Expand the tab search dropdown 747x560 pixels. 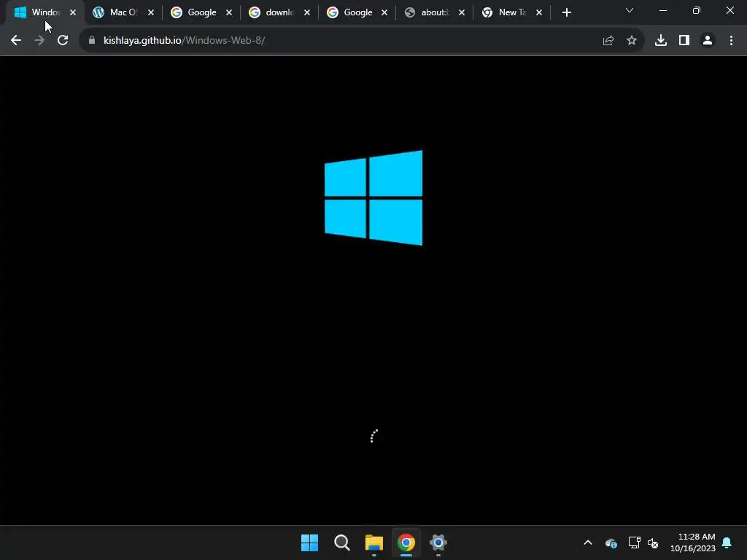point(630,10)
